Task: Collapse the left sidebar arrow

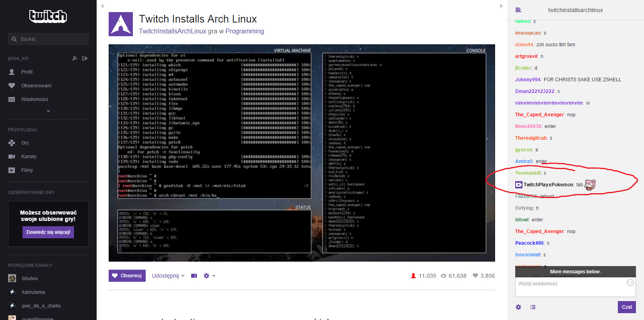Action: pos(102,6)
